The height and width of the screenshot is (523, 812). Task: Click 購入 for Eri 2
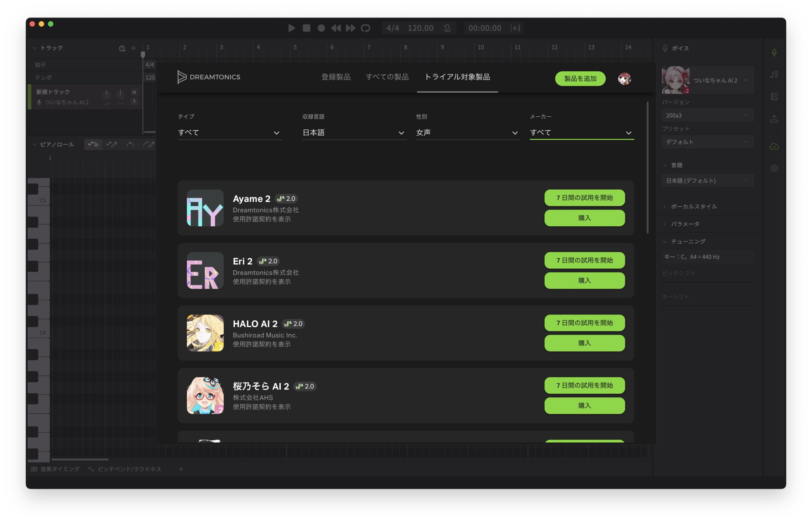[584, 281]
